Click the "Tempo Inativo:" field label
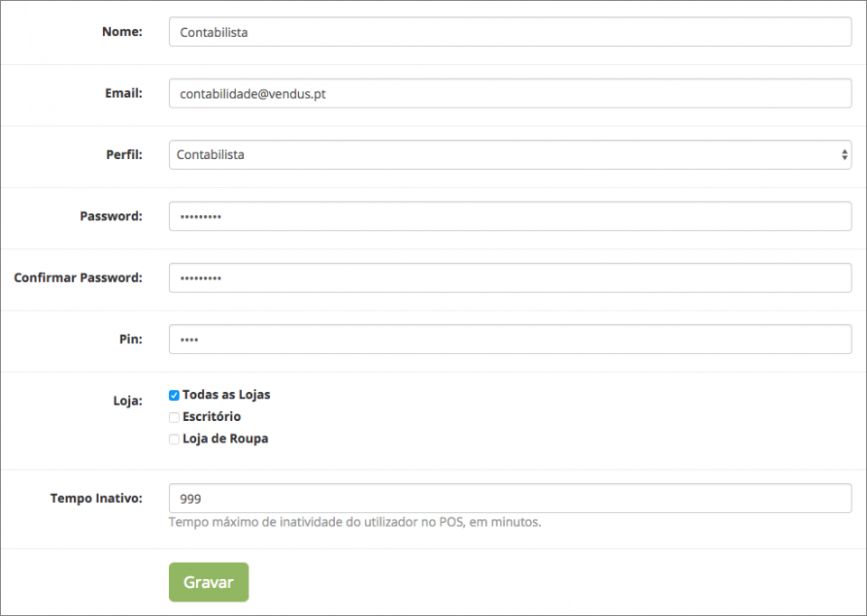The height and width of the screenshot is (616, 867). 97,498
